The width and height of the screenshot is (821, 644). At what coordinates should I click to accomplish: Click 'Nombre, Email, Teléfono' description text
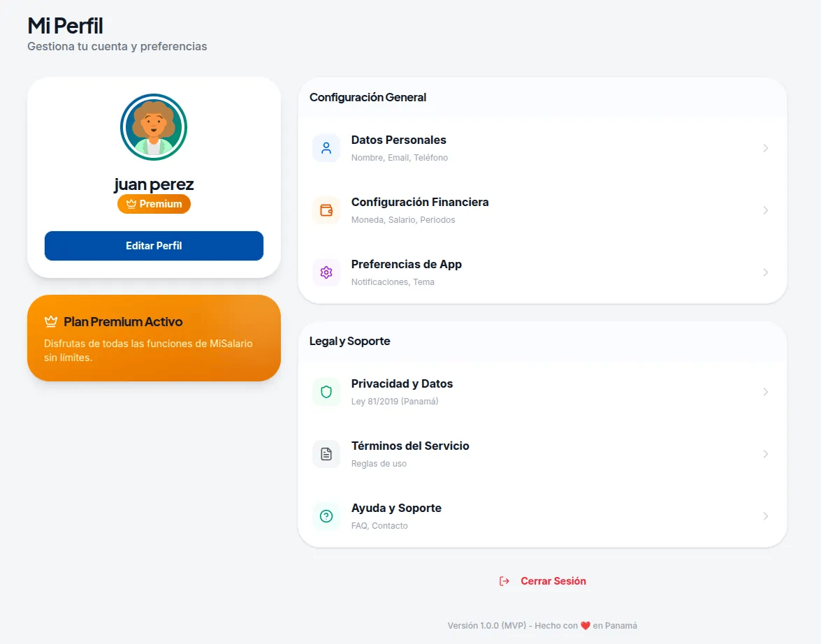tap(400, 158)
